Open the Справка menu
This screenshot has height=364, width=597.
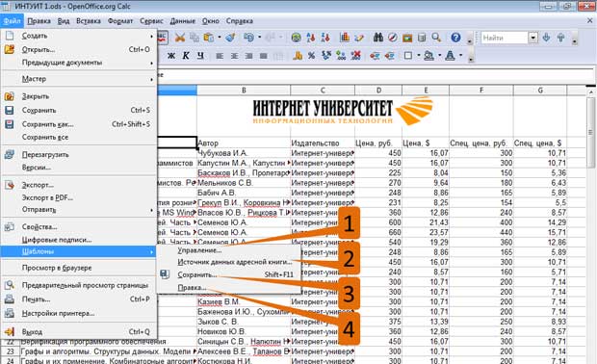240,21
